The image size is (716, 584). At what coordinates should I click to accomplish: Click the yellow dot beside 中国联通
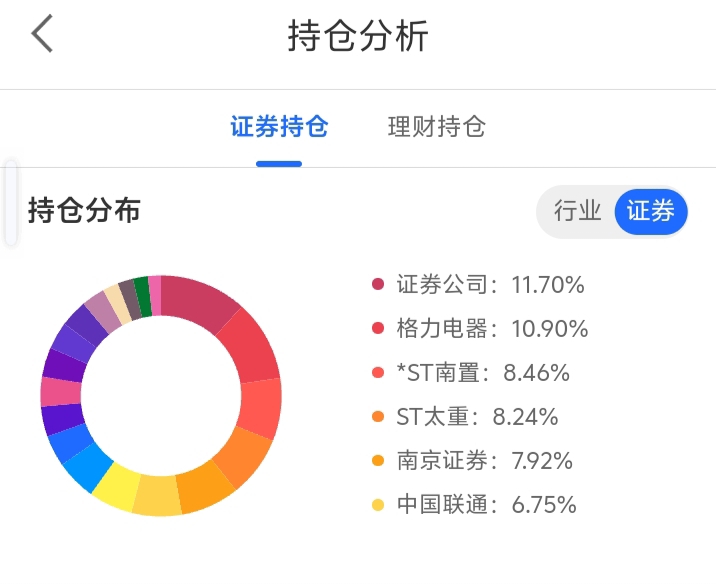[x=378, y=505]
